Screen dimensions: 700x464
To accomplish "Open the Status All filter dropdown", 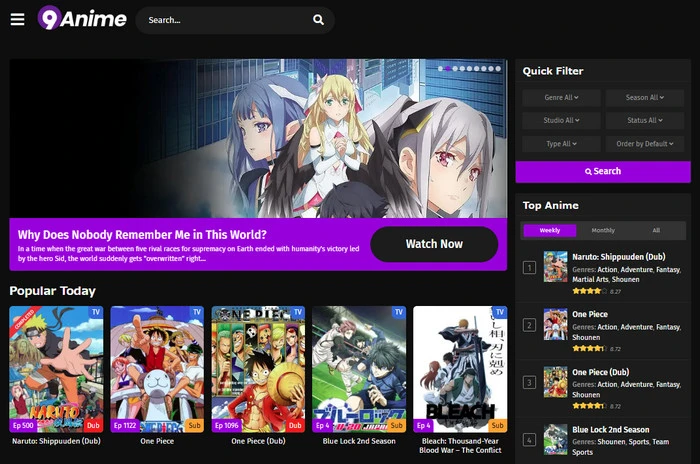I will [644, 121].
